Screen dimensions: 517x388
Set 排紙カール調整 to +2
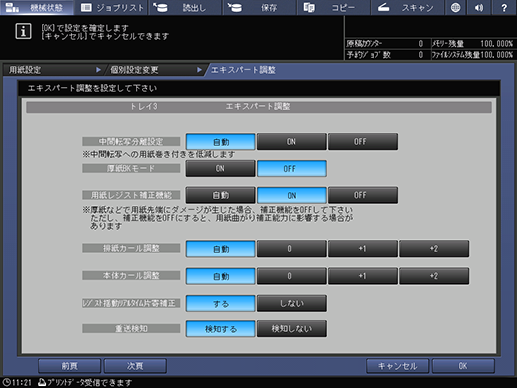click(x=434, y=249)
